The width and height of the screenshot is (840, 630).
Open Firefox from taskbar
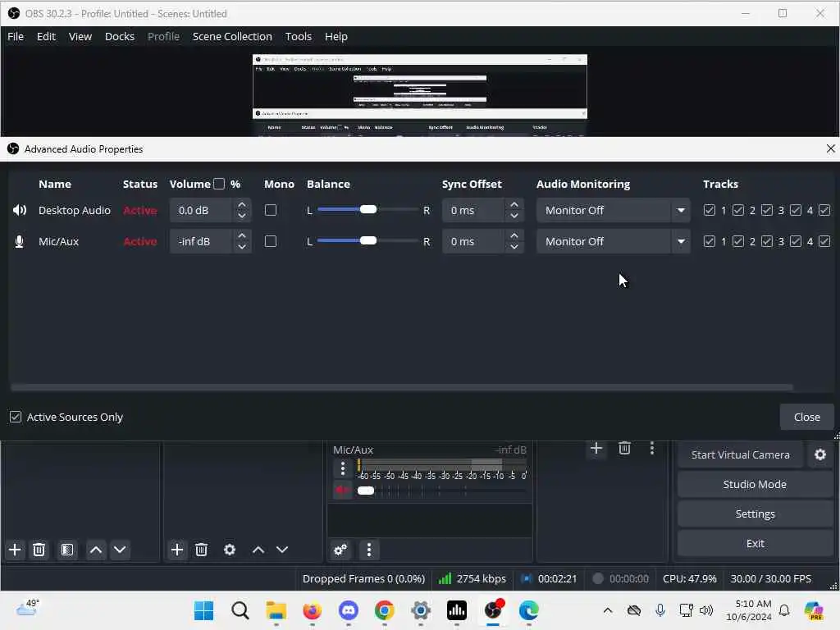(x=313, y=610)
